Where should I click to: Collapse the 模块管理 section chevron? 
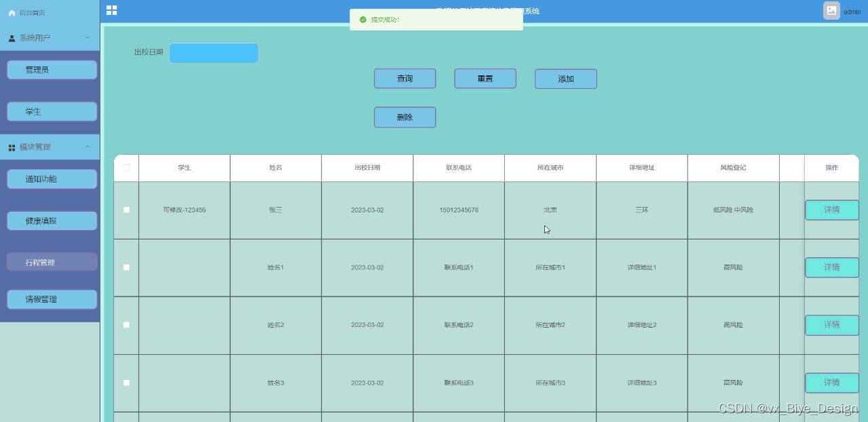click(x=88, y=147)
